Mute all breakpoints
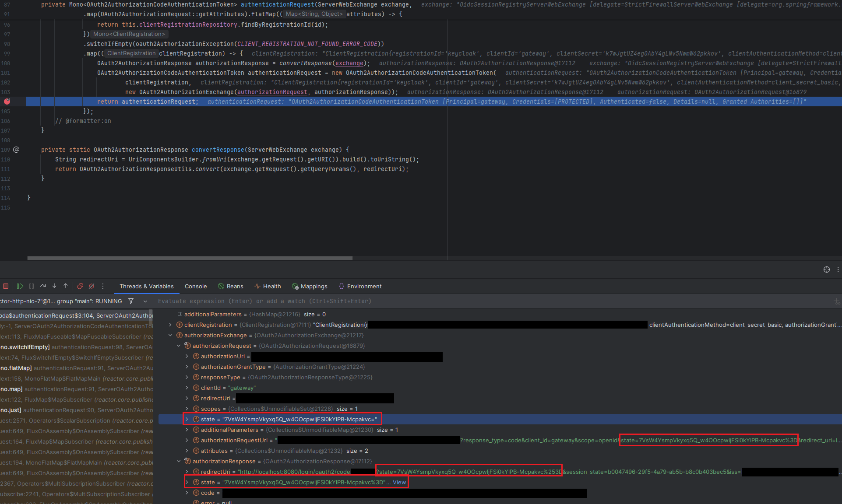This screenshot has width=842, height=504. pos(91,286)
